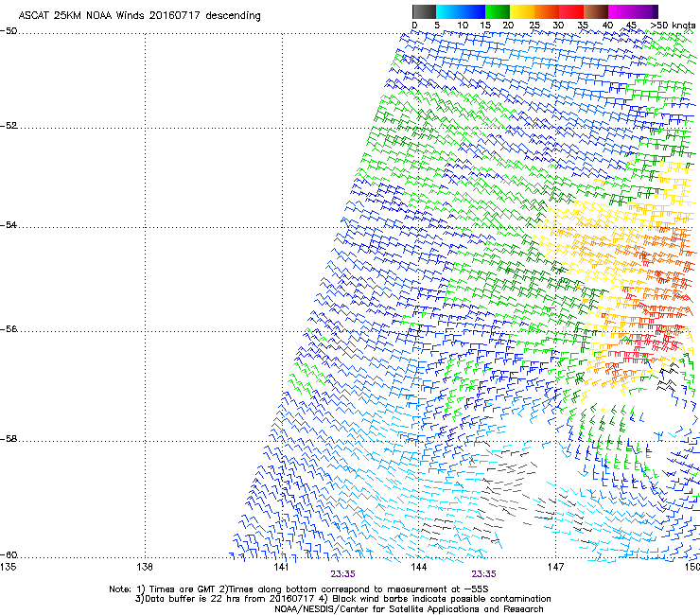The height and width of the screenshot is (615, 700).
Task: Click the note line 'Times are GMT'
Action: click(183, 589)
